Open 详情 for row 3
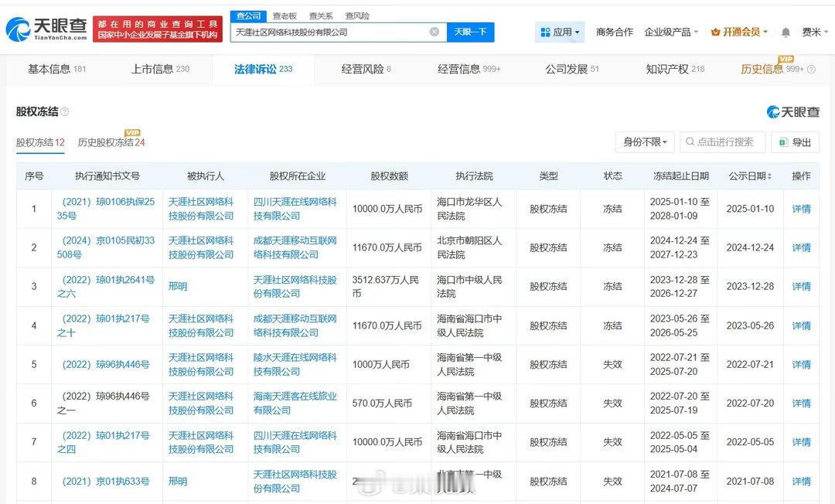Image resolution: width=835 pixels, height=504 pixels. click(x=802, y=286)
